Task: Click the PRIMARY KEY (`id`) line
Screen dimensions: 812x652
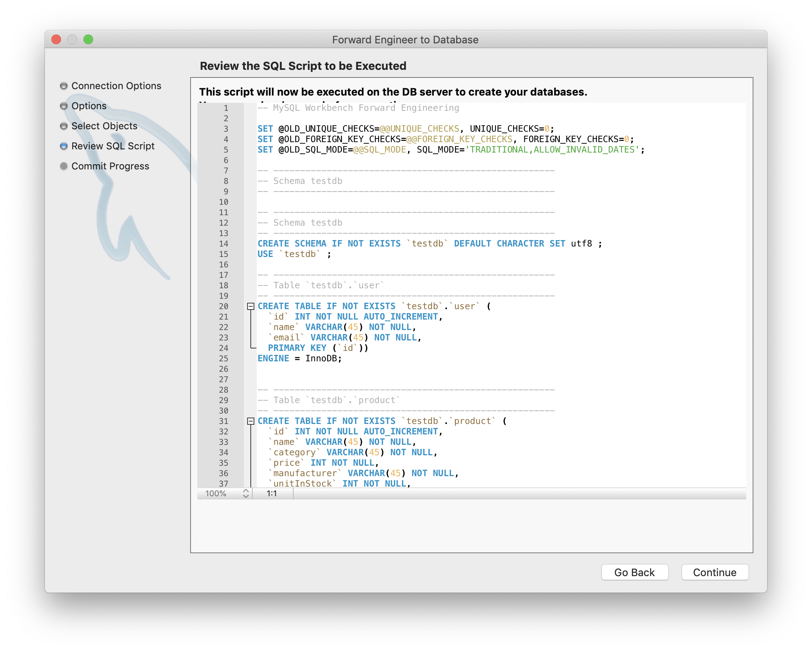Action: click(x=318, y=348)
